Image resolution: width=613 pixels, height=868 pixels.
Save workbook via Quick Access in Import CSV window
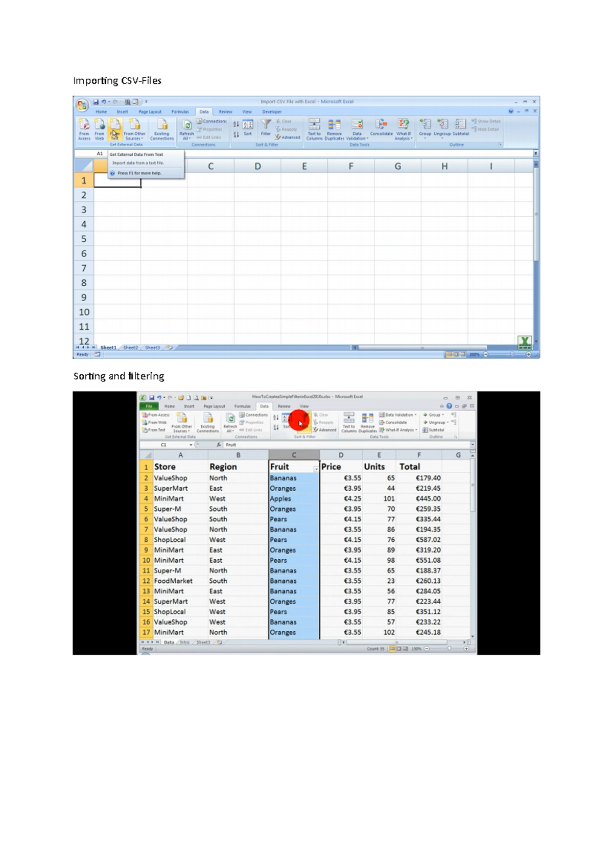(96, 102)
